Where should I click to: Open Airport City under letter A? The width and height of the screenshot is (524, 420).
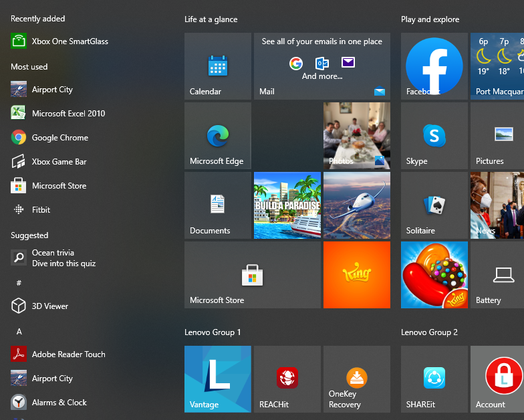pos(41,379)
